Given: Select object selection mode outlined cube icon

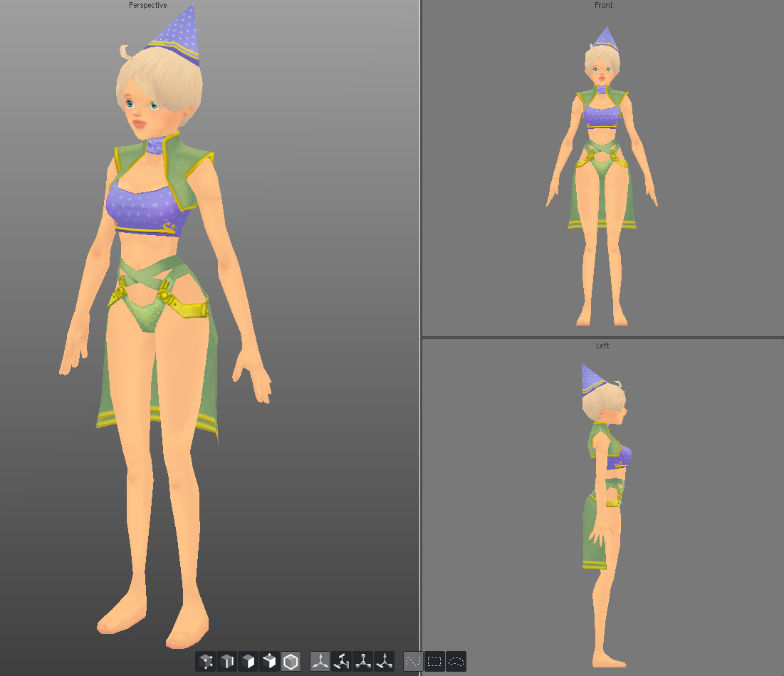Looking at the screenshot, I should tap(291, 662).
